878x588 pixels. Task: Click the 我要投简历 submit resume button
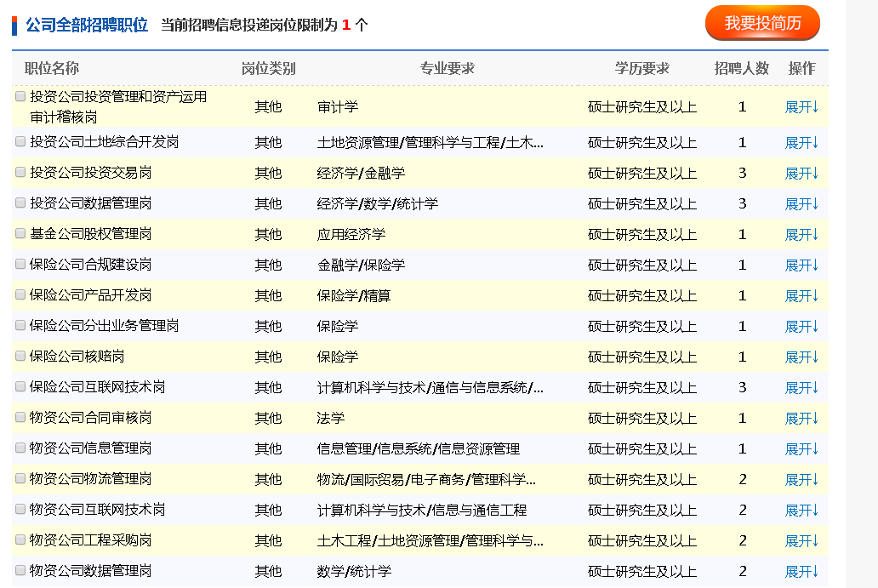pos(762,23)
